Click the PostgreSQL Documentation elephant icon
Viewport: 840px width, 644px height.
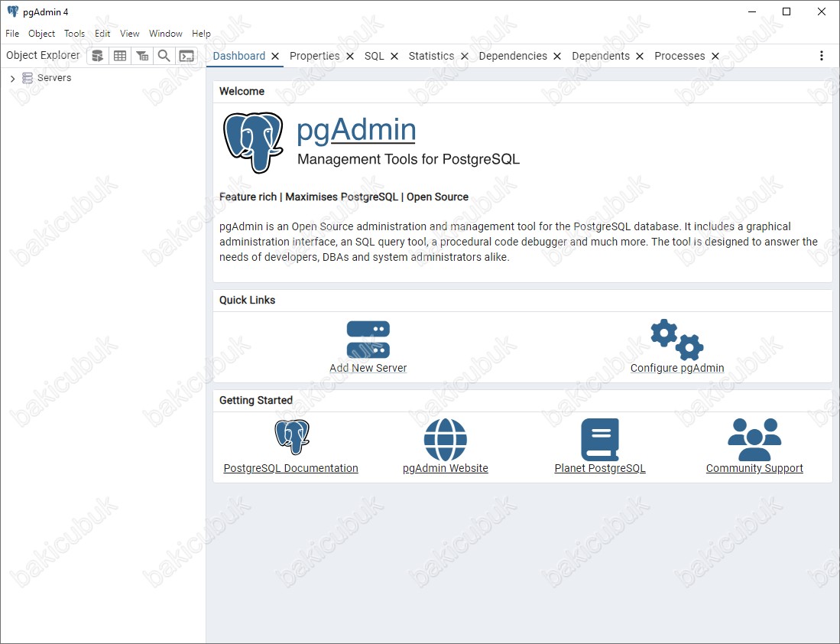(292, 437)
